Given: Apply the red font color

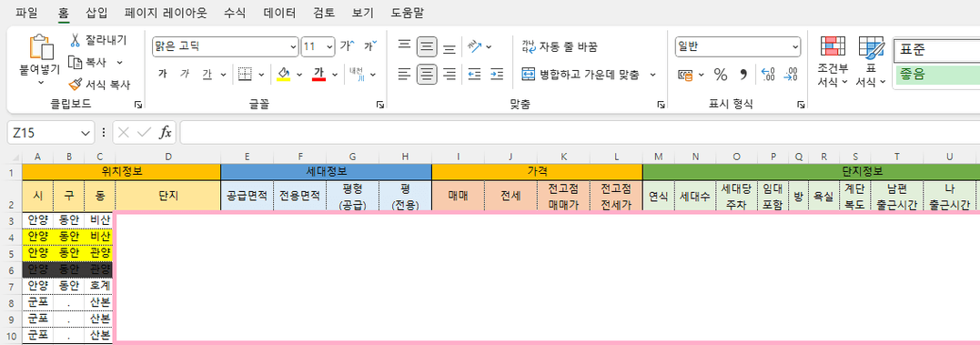Looking at the screenshot, I should pyautogui.click(x=319, y=75).
